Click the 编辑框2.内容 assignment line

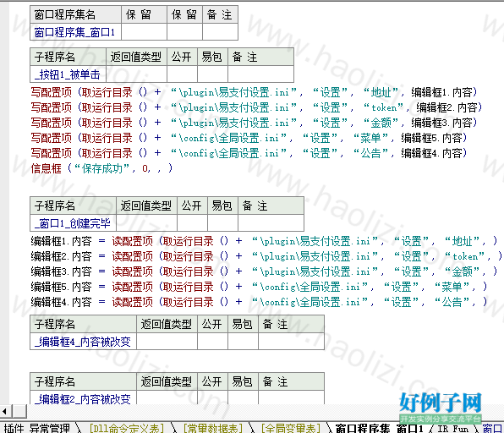266,256
